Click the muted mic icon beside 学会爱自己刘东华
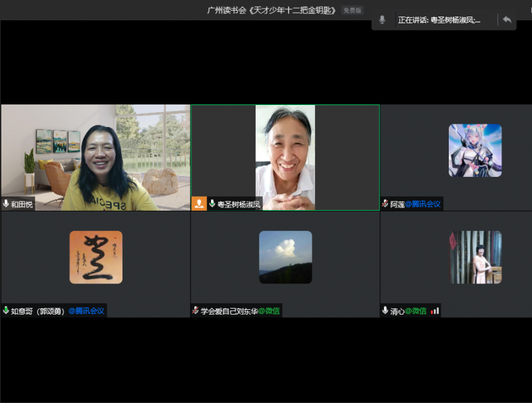Screen dimensions: 532x403 click(x=196, y=311)
